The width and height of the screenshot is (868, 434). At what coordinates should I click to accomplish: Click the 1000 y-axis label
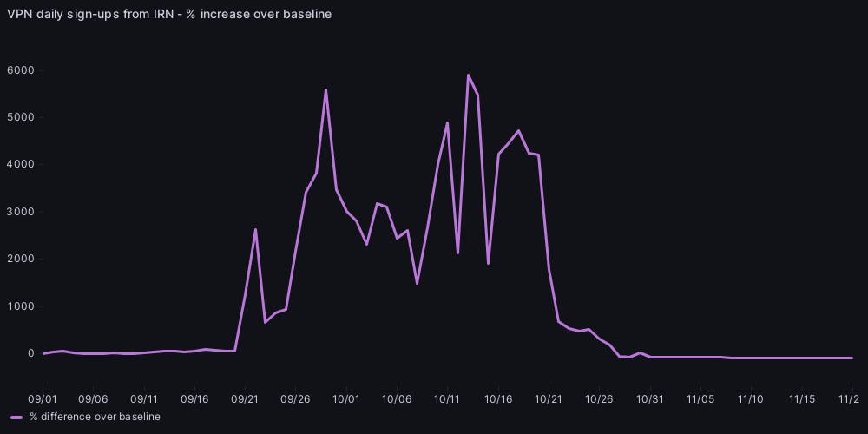21,306
